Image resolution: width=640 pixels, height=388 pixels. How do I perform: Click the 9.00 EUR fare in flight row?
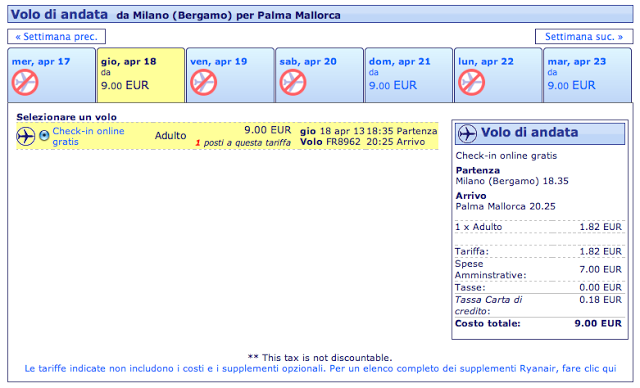point(268,130)
